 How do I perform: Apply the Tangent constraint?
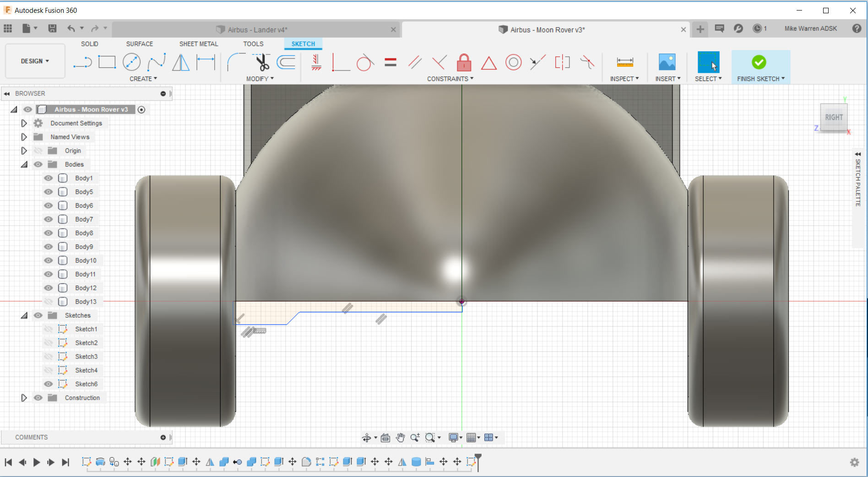click(365, 62)
